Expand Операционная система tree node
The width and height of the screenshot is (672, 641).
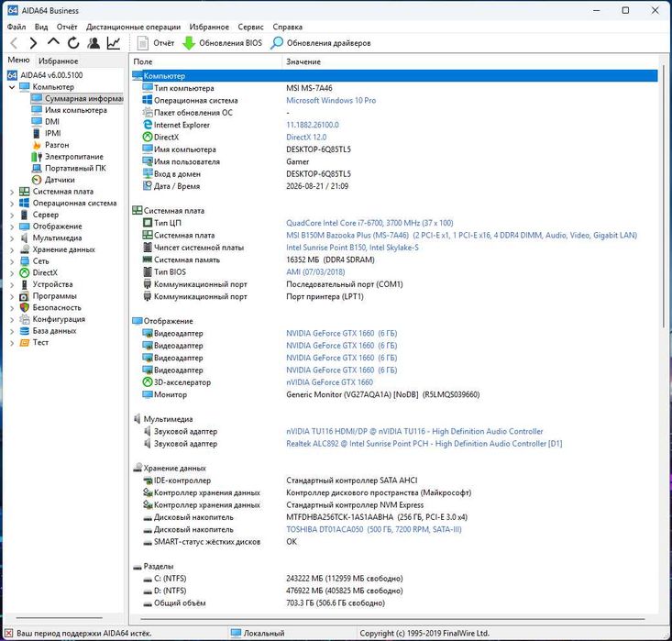coord(12,204)
